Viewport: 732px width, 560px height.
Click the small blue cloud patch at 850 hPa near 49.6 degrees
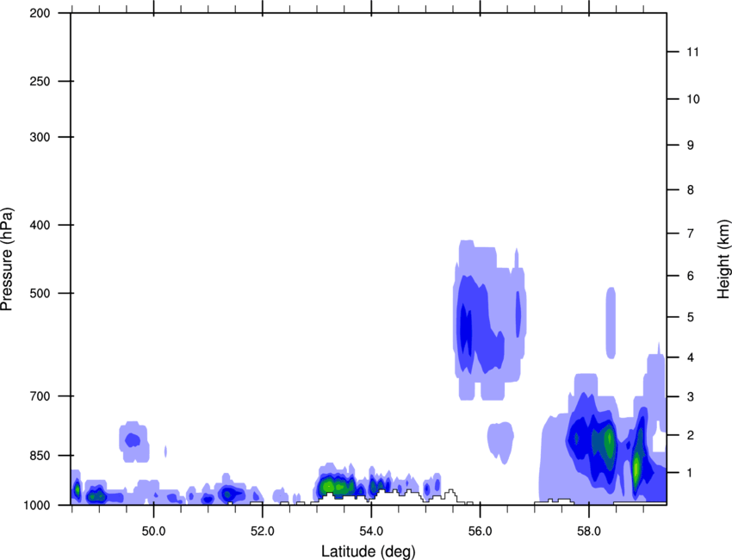tap(134, 441)
